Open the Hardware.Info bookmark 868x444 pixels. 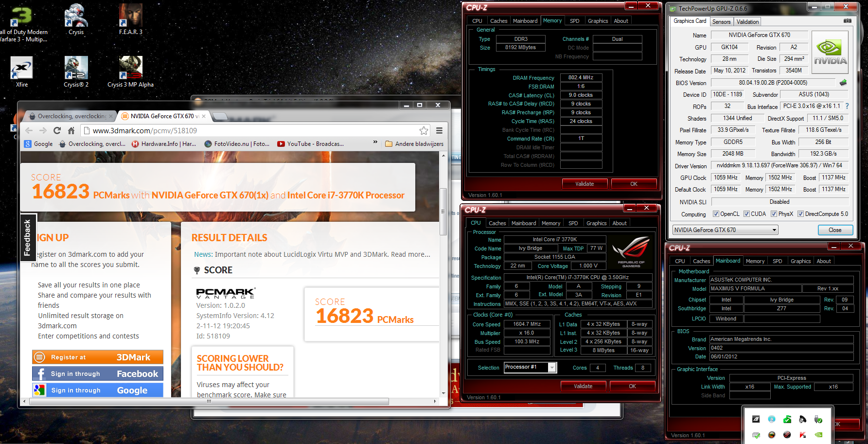(x=164, y=144)
